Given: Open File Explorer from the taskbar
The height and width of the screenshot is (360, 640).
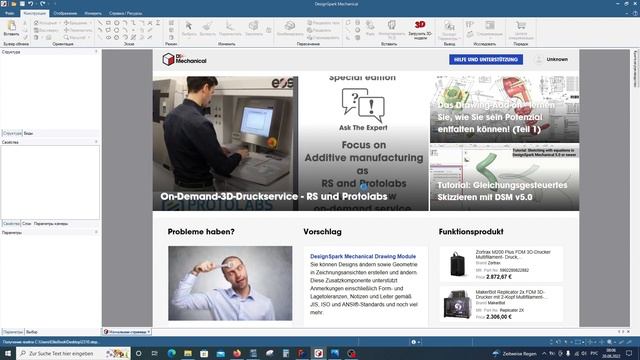Looking at the screenshot, I should [x=188, y=353].
